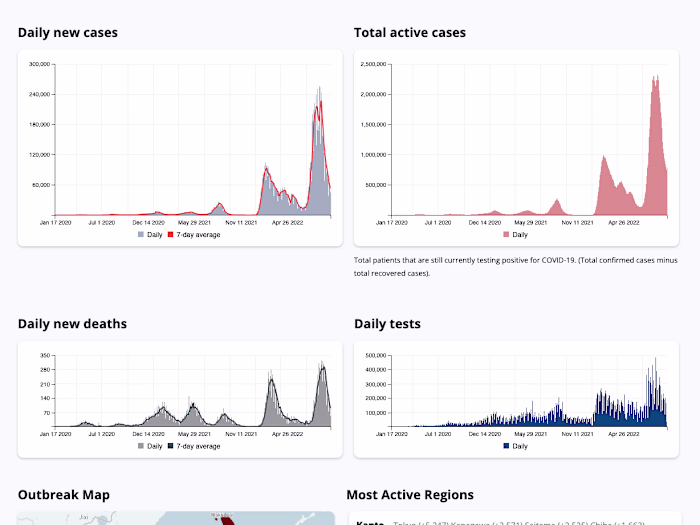Click Apr 26 2022 axis label in Daily tests

624,434
